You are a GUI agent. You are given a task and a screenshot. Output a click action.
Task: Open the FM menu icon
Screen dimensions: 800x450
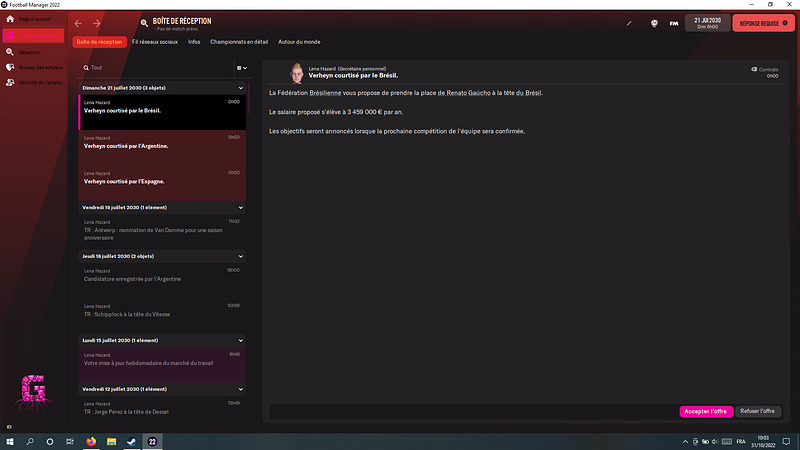(x=674, y=23)
